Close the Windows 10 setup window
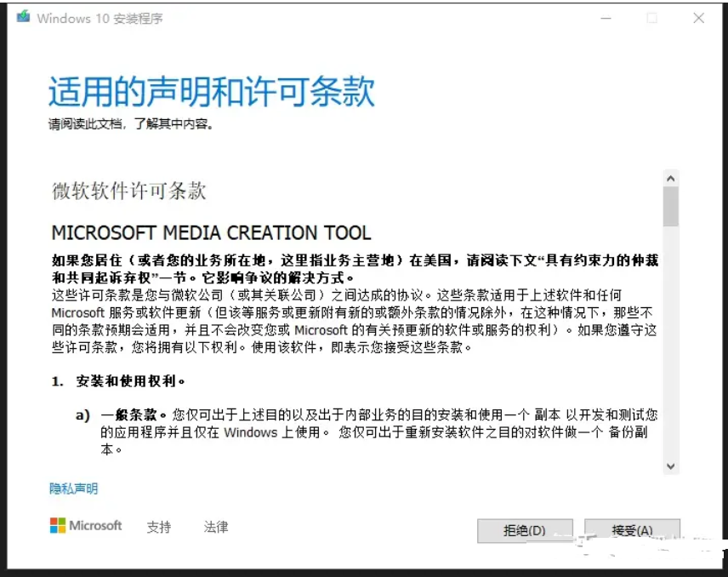 pos(698,18)
